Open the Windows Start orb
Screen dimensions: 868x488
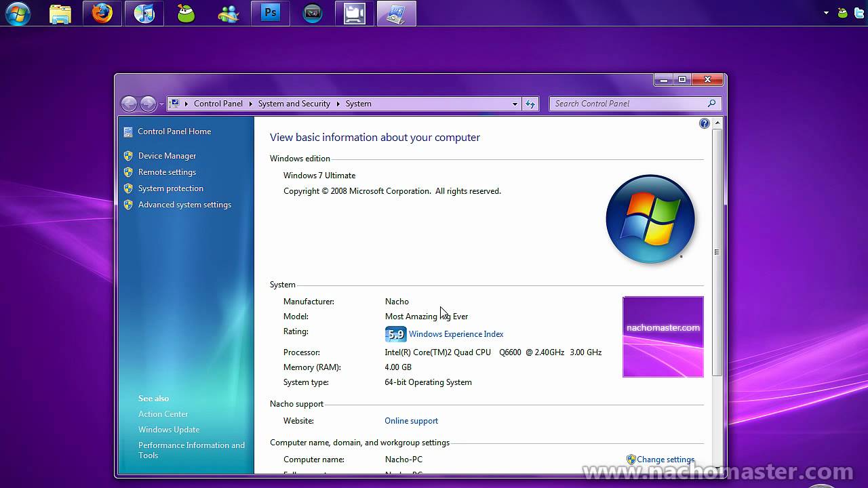[x=18, y=14]
